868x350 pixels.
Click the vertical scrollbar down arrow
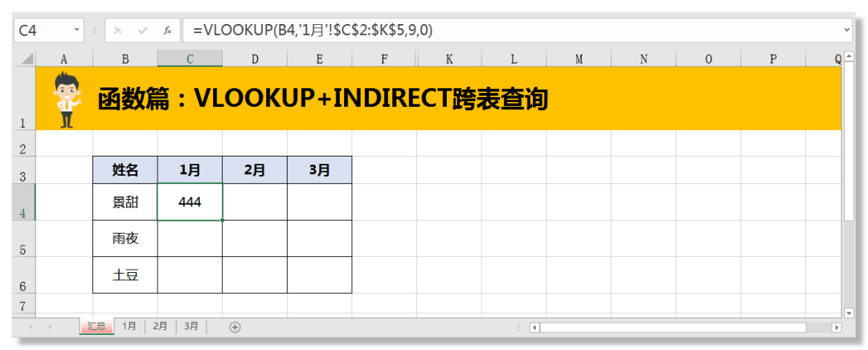[850, 314]
